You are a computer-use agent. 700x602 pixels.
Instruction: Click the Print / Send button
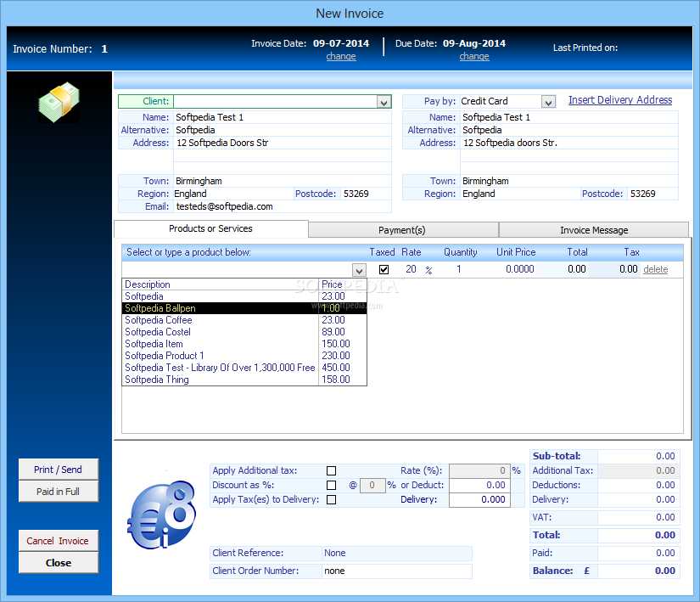click(x=58, y=470)
